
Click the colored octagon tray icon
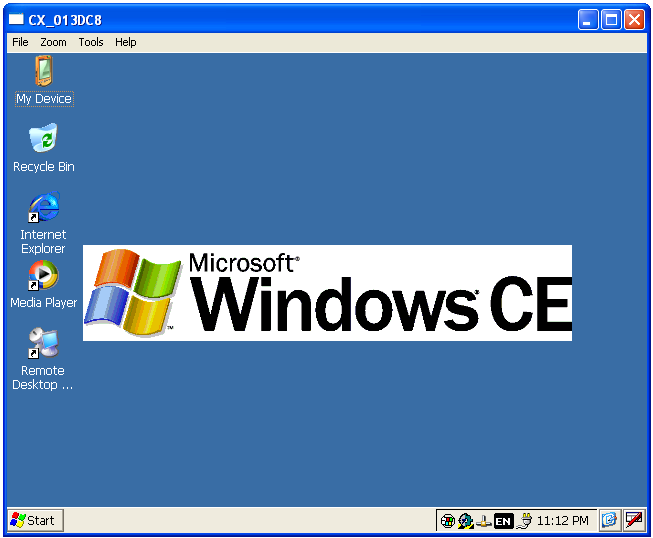pos(447,521)
